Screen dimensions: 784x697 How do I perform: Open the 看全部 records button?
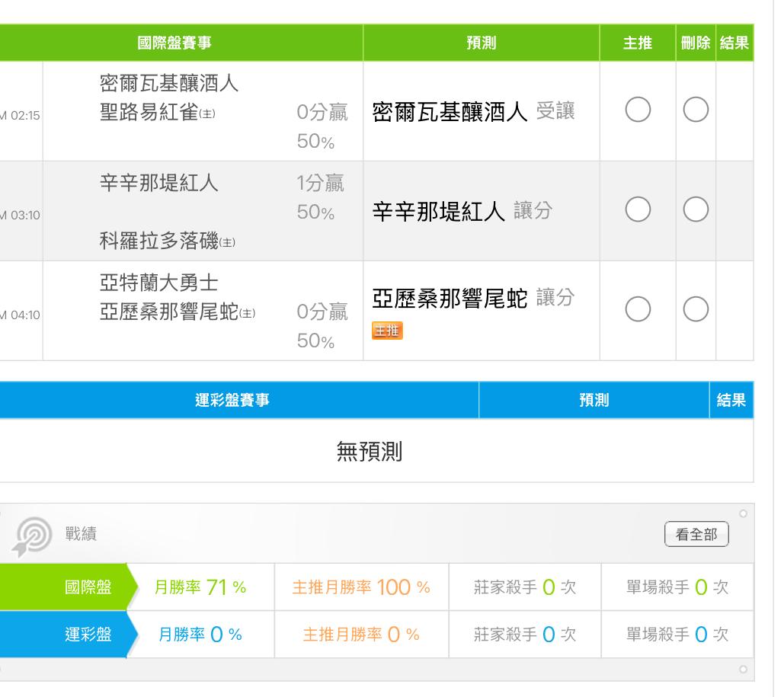[696, 534]
